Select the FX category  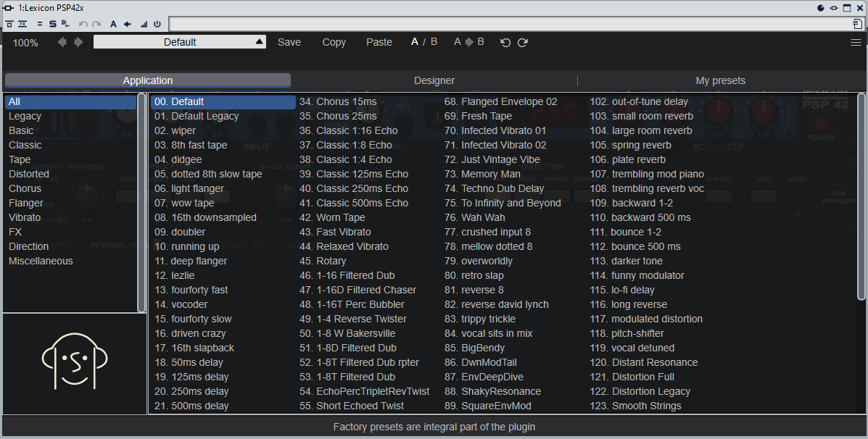[x=70, y=232]
